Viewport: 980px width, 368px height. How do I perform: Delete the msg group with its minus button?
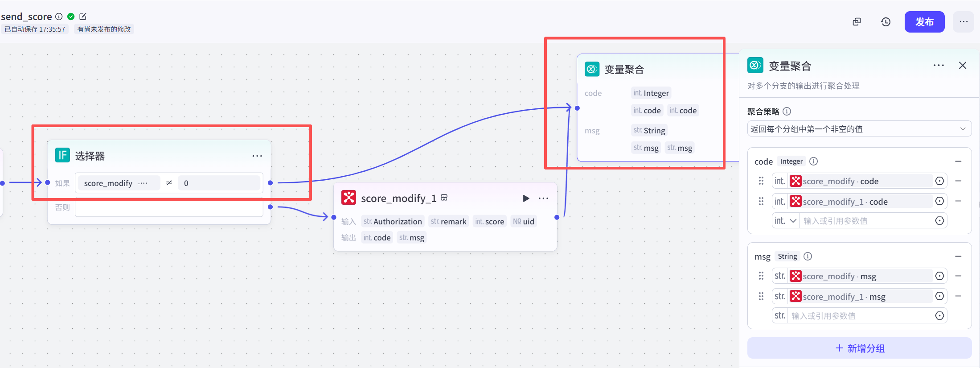coord(959,256)
